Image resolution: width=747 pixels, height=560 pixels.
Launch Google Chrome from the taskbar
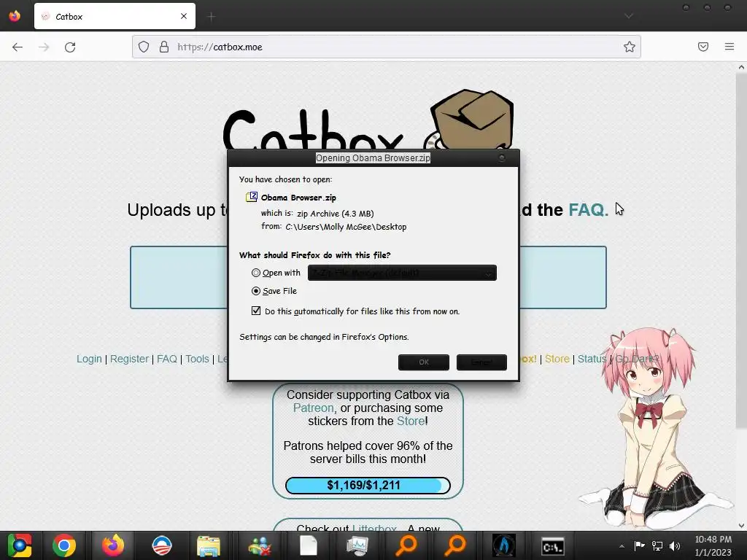(x=64, y=545)
